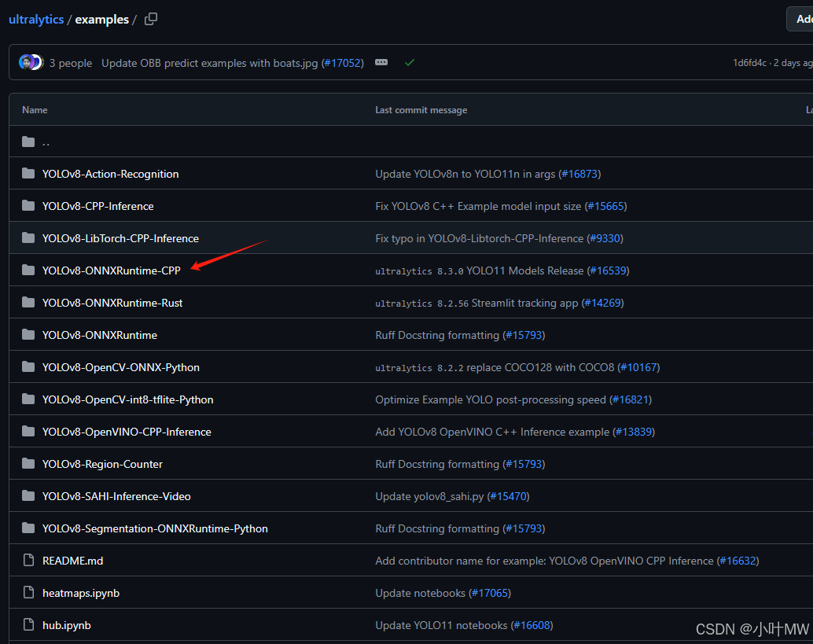Open the README.md file
This screenshot has height=644, width=813.
tap(72, 560)
